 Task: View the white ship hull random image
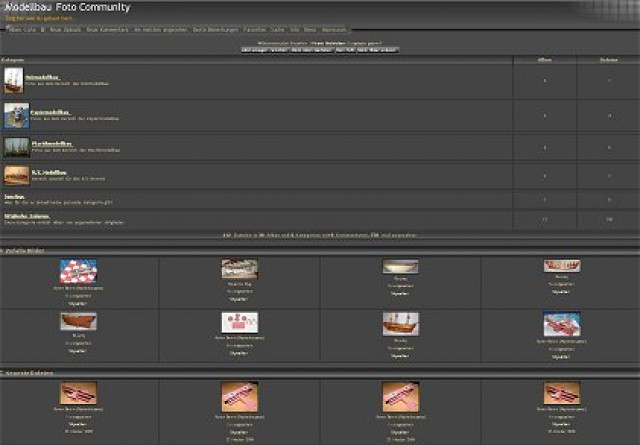pos(400,267)
